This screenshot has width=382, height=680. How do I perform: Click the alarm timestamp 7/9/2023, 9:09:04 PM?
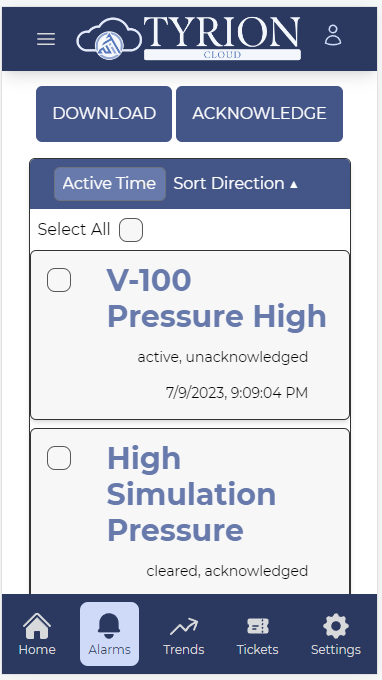(237, 393)
